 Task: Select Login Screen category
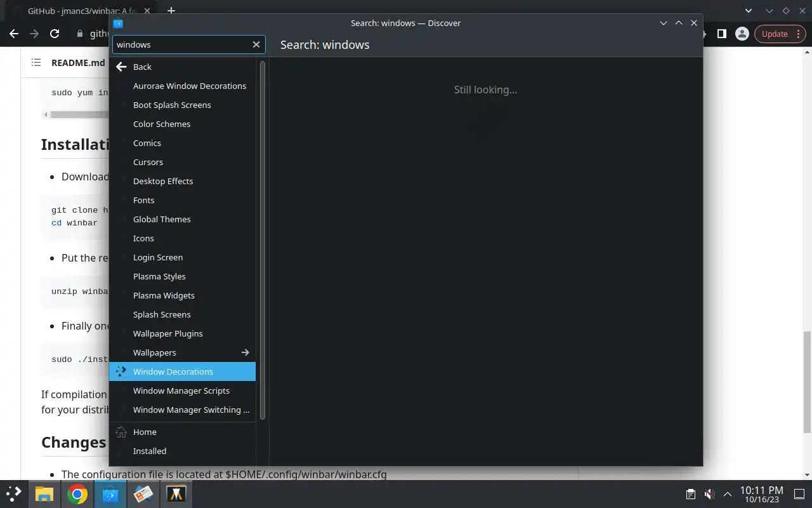point(182,257)
